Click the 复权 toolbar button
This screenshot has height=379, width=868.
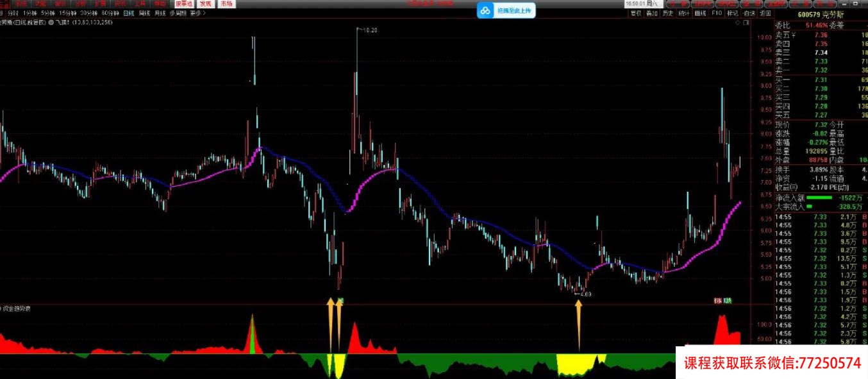tap(636, 13)
